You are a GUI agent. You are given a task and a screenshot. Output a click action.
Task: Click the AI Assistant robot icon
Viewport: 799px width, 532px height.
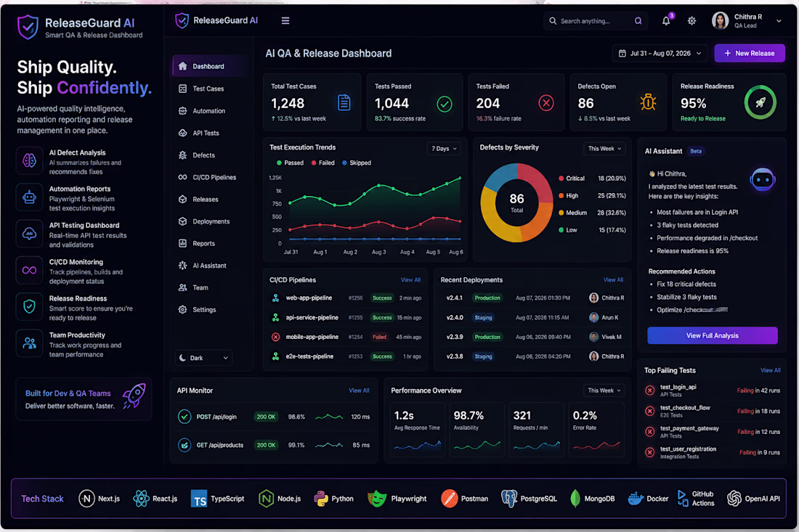(x=762, y=179)
